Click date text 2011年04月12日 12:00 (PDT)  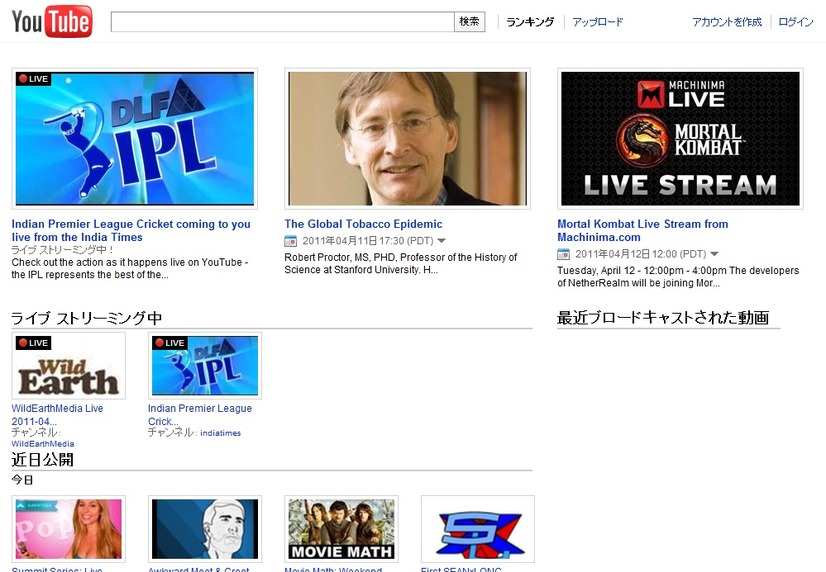click(x=641, y=254)
